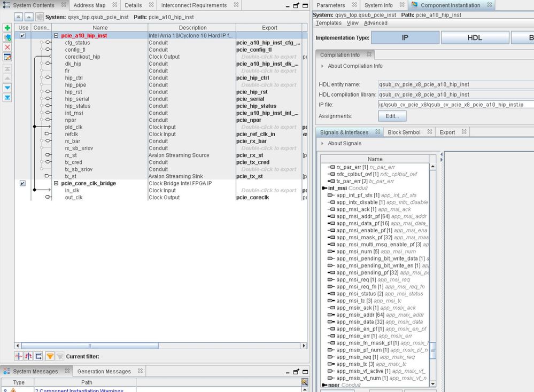Toggle Use checkbox for pcie_a10_hip_inst
Viewport: 534px width, 392px height.
[x=22, y=35]
